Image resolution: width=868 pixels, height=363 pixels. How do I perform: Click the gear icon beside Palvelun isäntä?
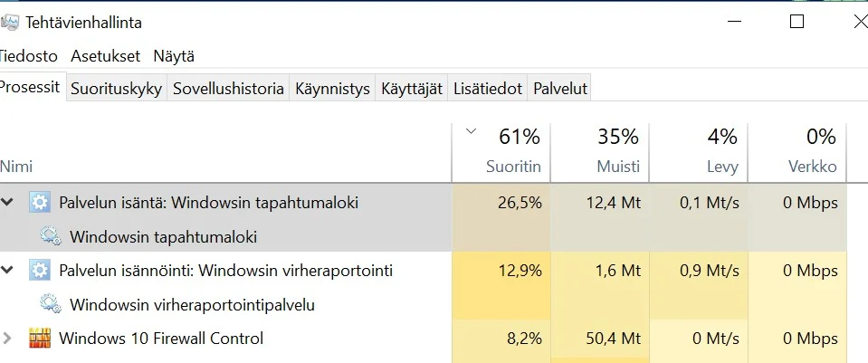point(40,203)
